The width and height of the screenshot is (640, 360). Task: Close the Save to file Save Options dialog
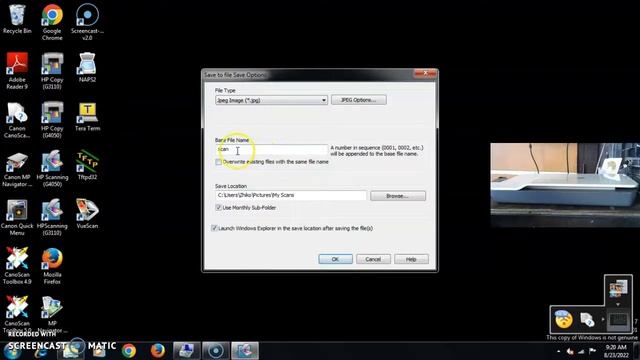click(425, 73)
